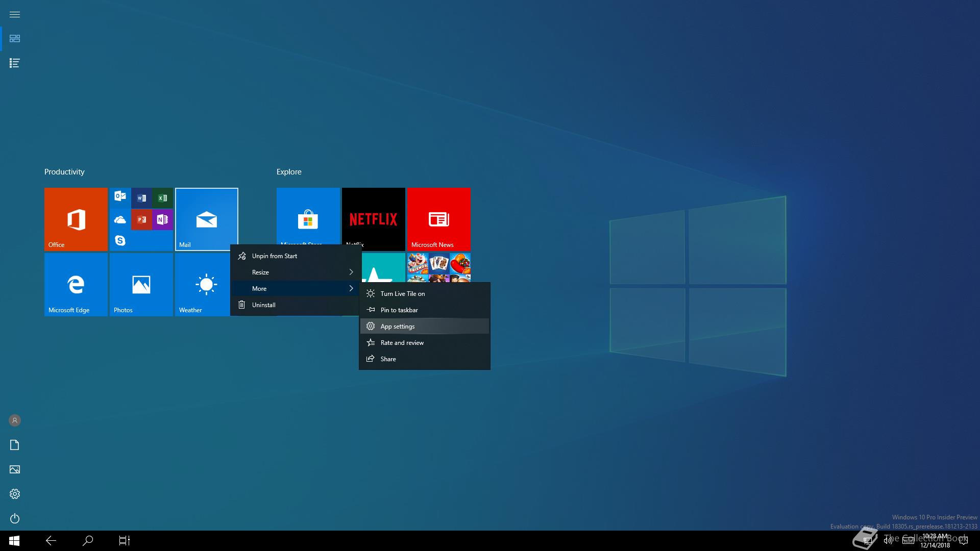Open the teal star app tile

[384, 268]
